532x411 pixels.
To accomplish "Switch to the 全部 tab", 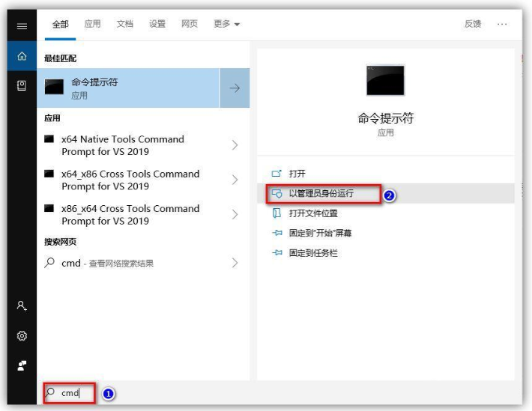I will click(x=61, y=24).
